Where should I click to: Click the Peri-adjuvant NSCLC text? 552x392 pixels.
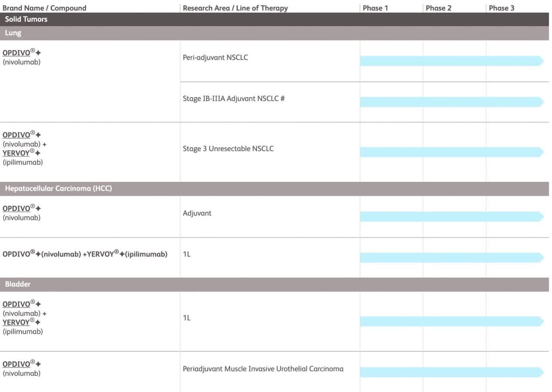(215, 57)
